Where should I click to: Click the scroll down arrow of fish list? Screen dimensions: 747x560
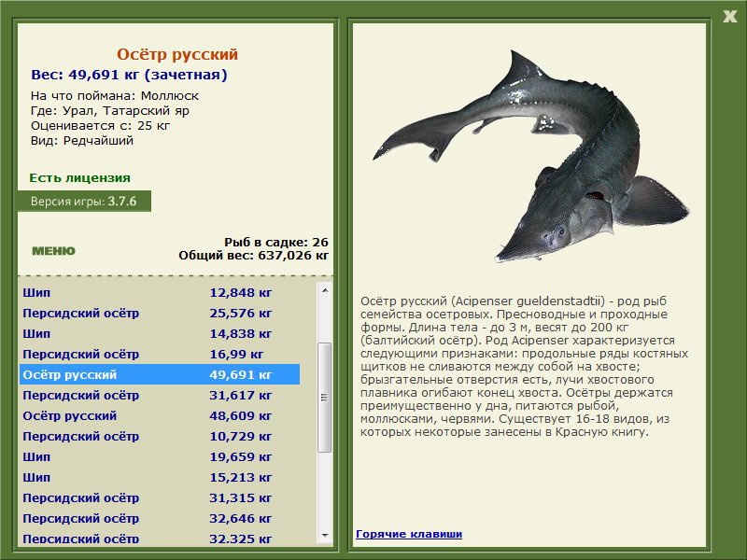325,536
